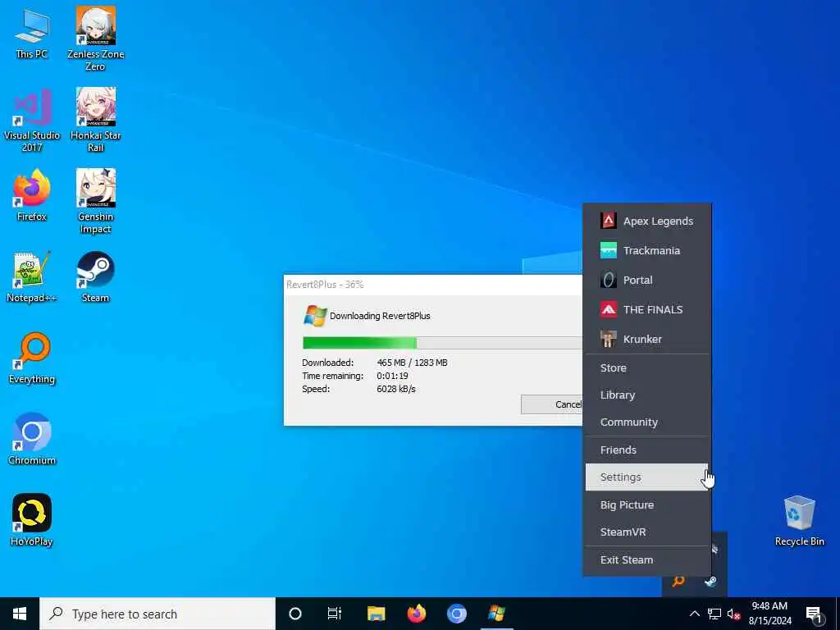Select the Everything search shortcut
The height and width of the screenshot is (630, 840).
pos(32,358)
